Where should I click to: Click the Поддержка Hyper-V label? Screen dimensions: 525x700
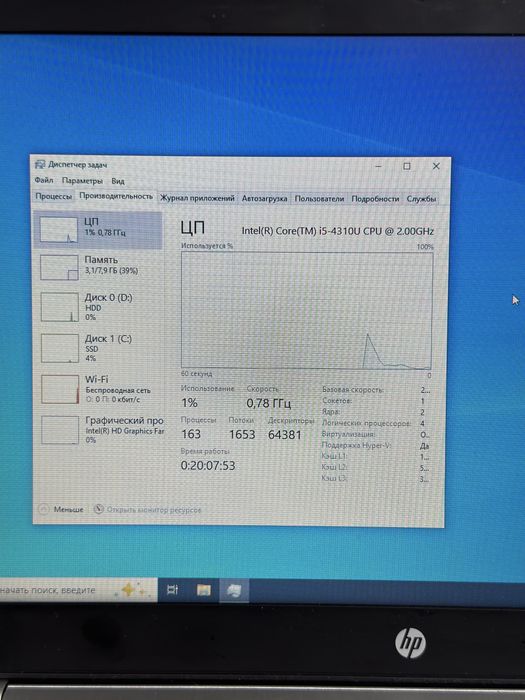click(x=356, y=445)
